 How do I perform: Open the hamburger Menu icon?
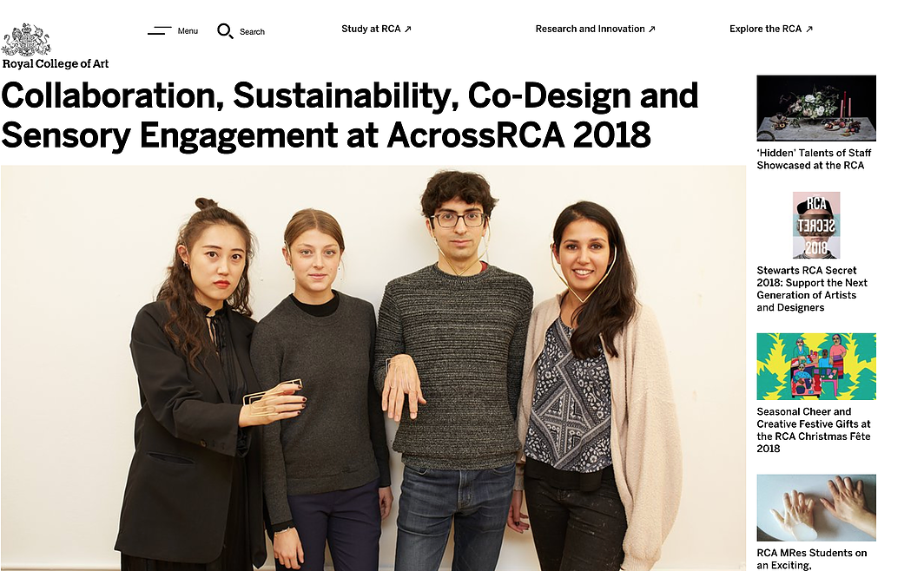click(159, 30)
